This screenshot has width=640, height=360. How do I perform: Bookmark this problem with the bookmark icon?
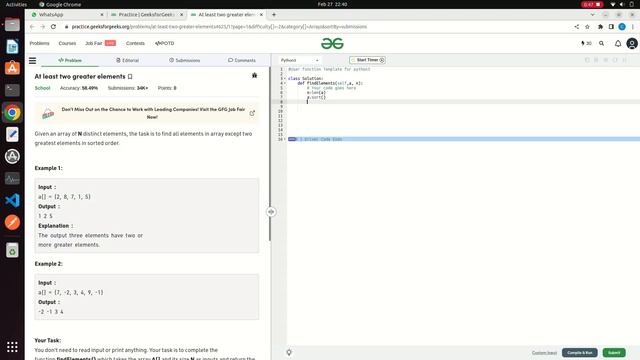point(130,76)
